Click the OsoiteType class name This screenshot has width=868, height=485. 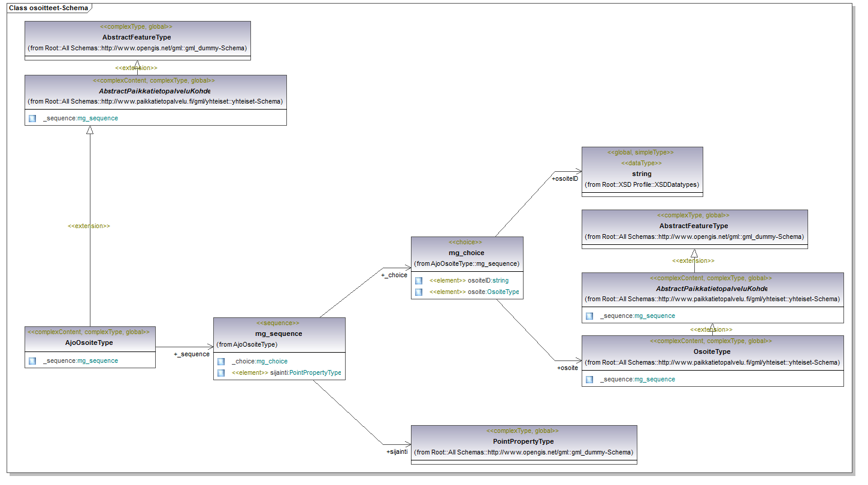click(x=711, y=351)
